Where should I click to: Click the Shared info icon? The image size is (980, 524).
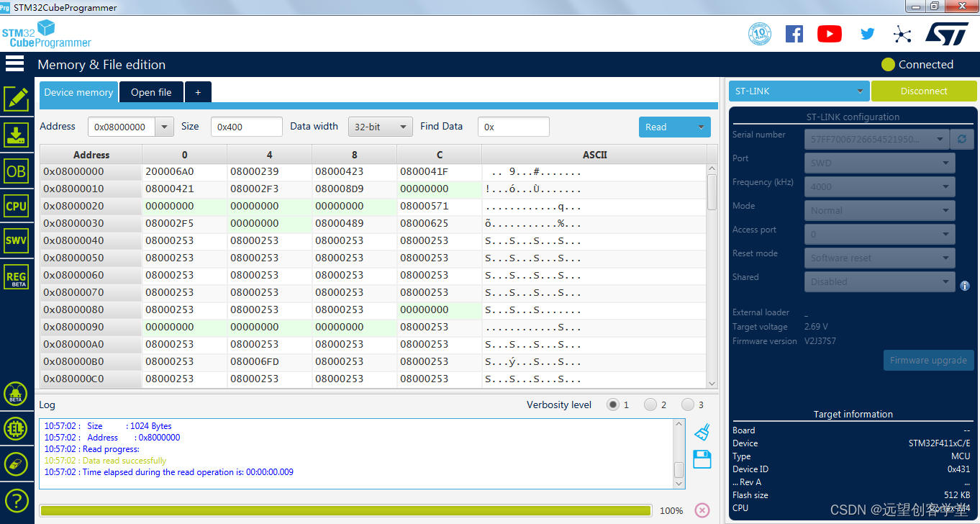[965, 286]
